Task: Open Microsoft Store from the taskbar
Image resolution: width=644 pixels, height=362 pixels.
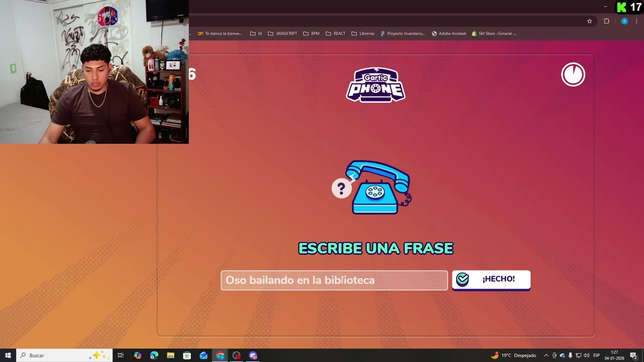Action: pyautogui.click(x=187, y=355)
